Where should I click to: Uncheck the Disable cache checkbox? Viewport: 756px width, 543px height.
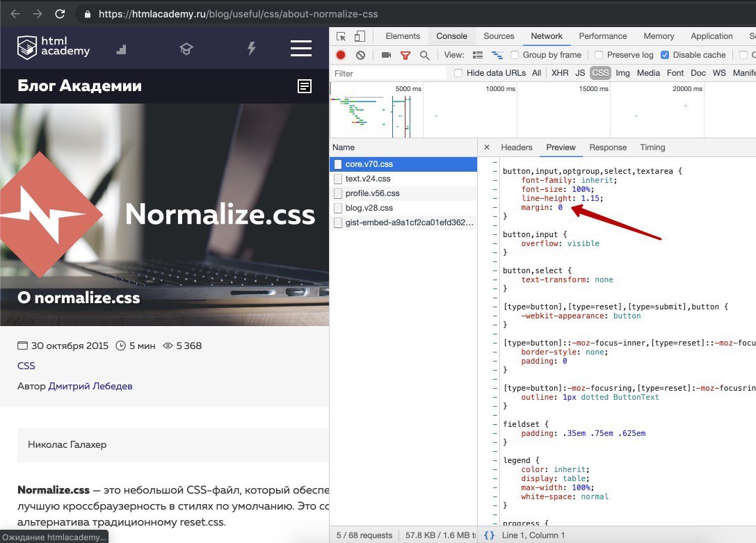click(x=665, y=55)
